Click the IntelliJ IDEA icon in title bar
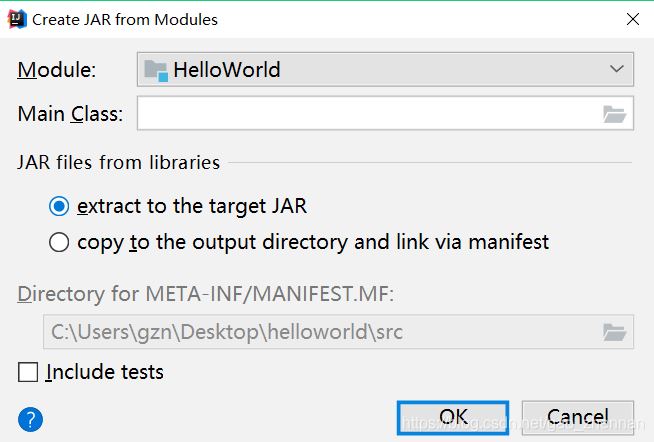Viewport: 654px width, 442px height. pos(15,19)
